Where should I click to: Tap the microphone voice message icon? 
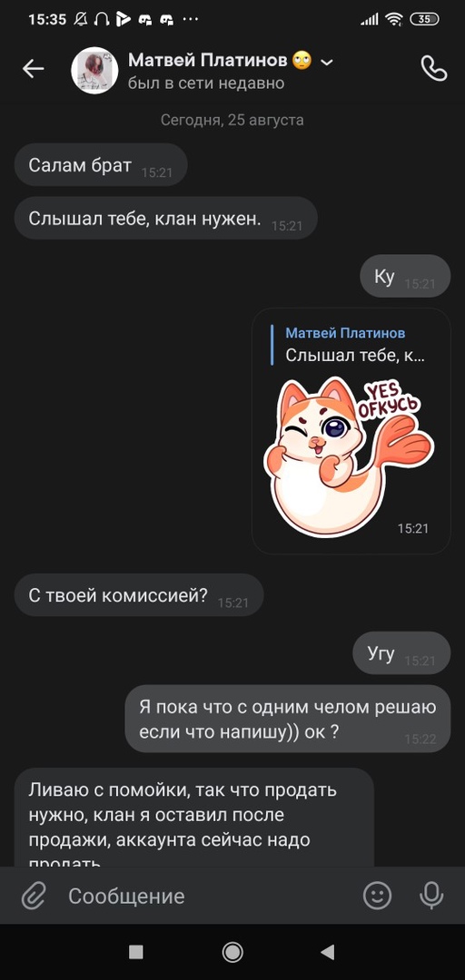click(431, 895)
